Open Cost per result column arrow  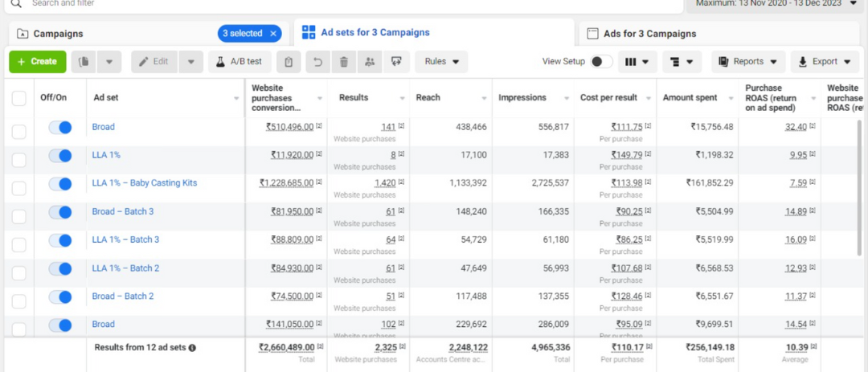(x=649, y=98)
